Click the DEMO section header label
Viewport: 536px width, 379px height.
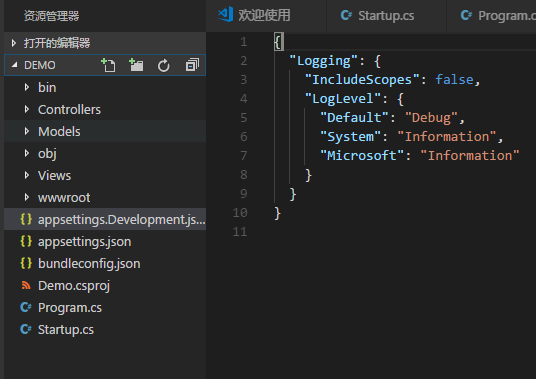[x=40, y=65]
